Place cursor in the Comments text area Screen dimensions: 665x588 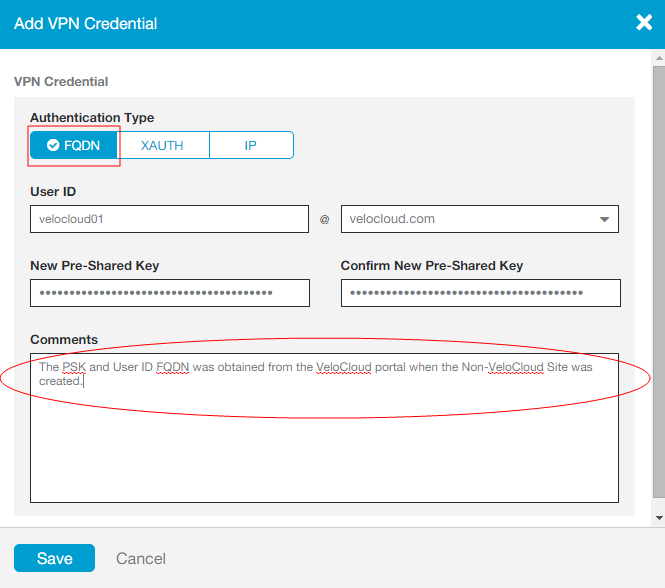pyautogui.click(x=324, y=440)
